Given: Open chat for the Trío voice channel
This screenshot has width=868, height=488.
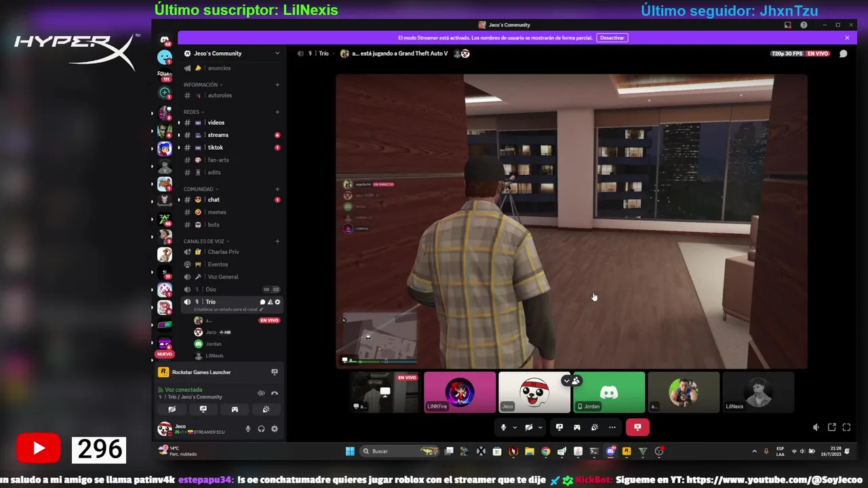Looking at the screenshot, I should click(262, 302).
